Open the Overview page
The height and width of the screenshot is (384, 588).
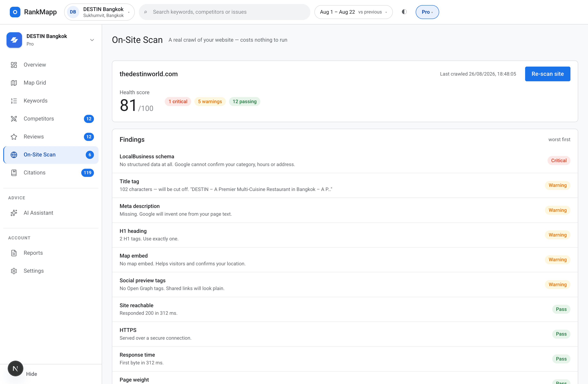(51, 65)
